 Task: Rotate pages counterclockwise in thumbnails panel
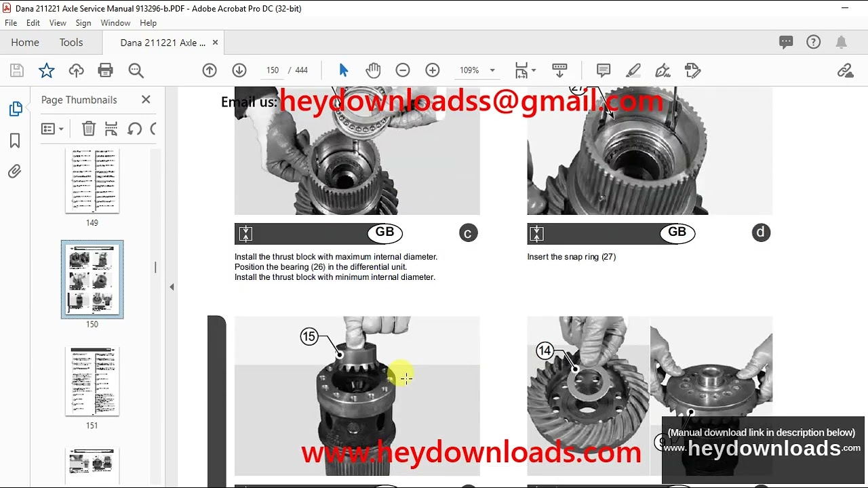[x=134, y=129]
